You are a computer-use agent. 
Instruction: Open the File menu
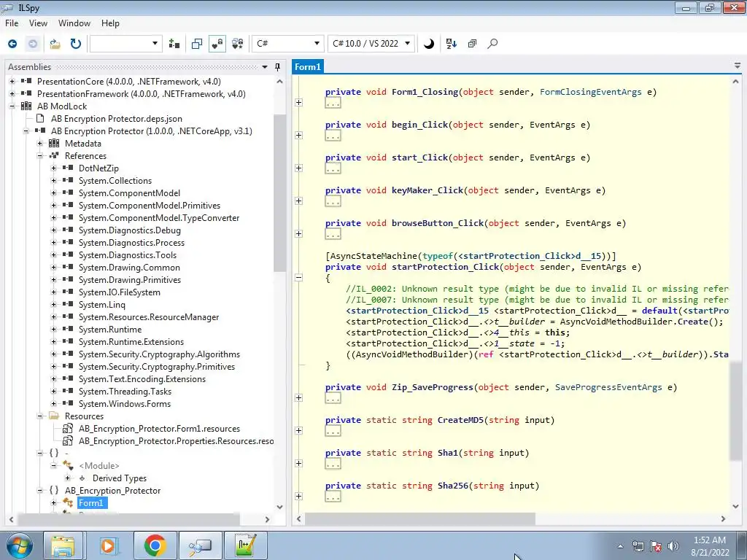click(x=12, y=23)
